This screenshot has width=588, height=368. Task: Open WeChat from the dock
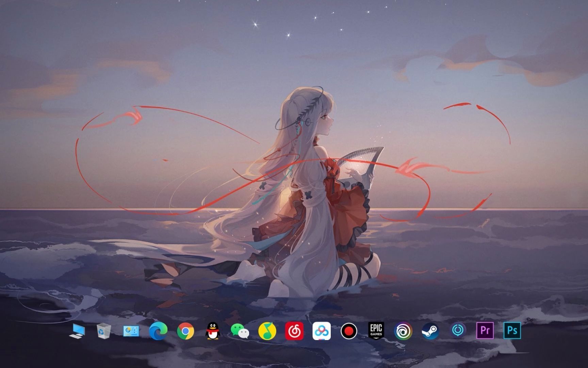[240, 331]
